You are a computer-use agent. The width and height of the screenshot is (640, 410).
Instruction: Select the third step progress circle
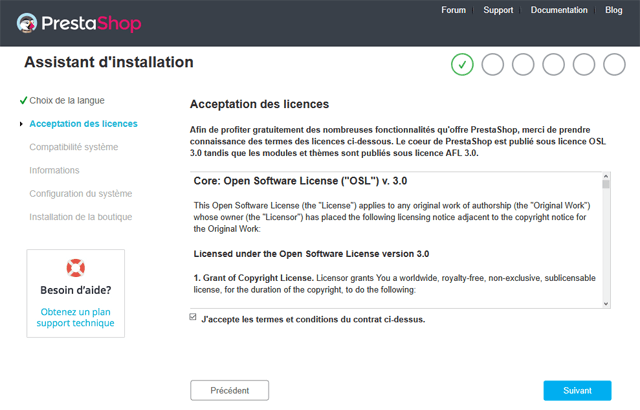523,64
